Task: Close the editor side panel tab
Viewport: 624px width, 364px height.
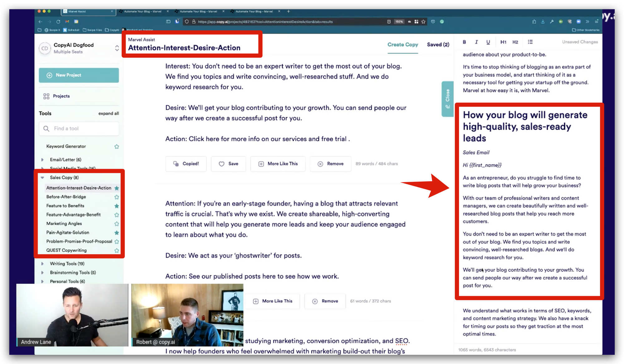Action: [x=447, y=99]
